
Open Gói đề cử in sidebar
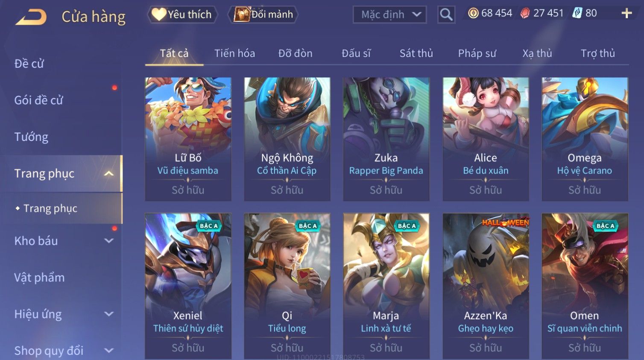[38, 100]
